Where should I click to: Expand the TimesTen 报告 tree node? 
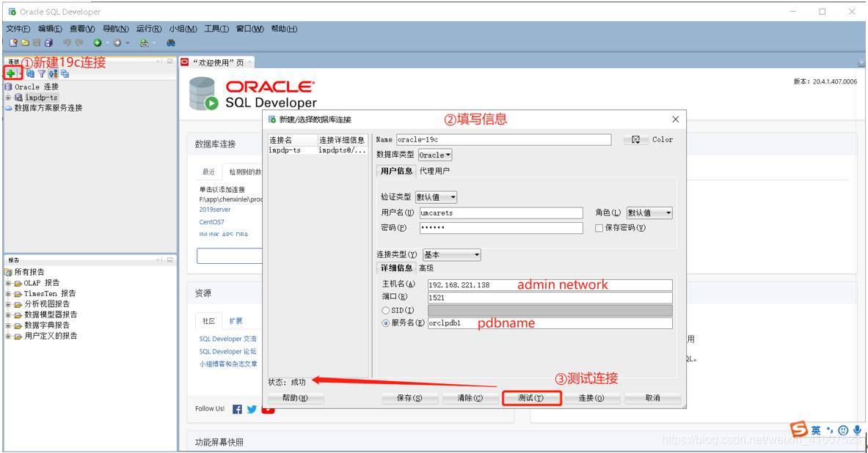pyautogui.click(x=8, y=294)
